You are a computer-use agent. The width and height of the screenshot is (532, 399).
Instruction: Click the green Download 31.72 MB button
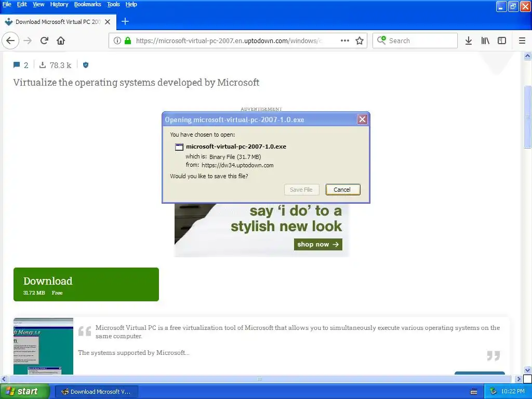pyautogui.click(x=86, y=284)
